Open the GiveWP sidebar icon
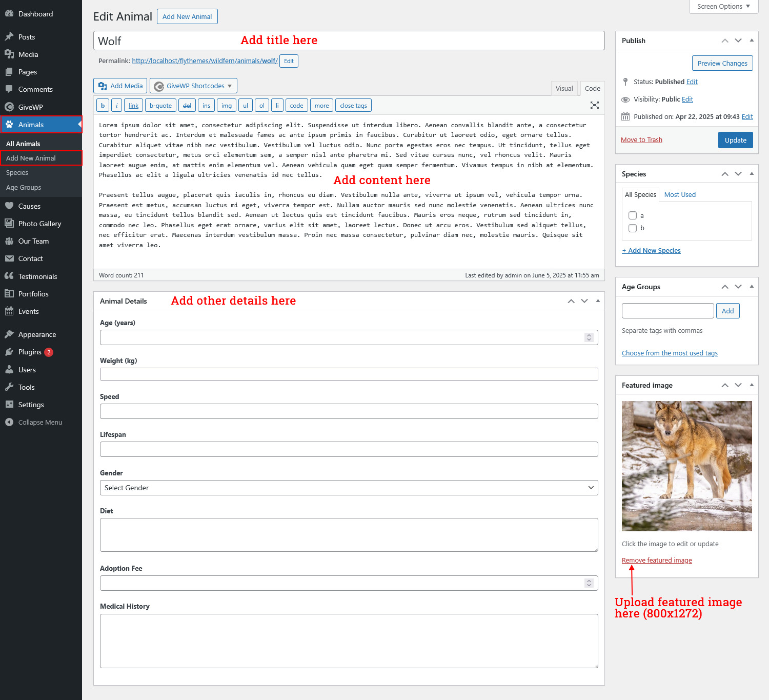Image resolution: width=769 pixels, height=700 pixels. click(9, 107)
